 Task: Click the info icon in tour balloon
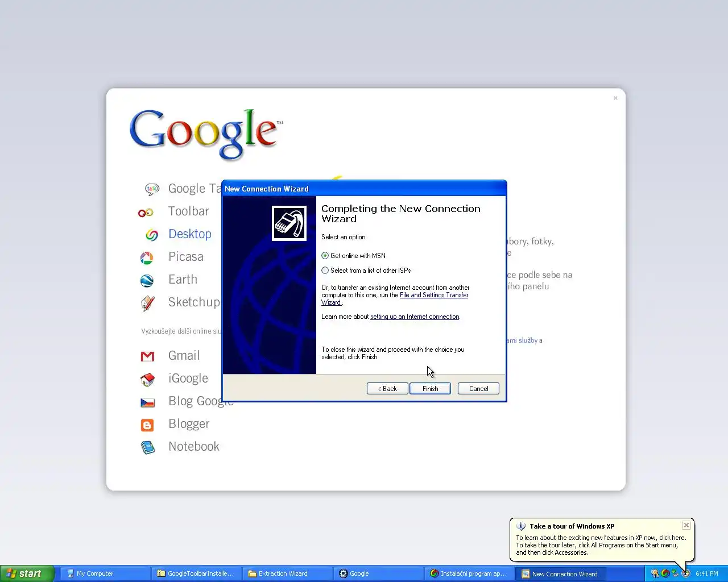(x=521, y=526)
